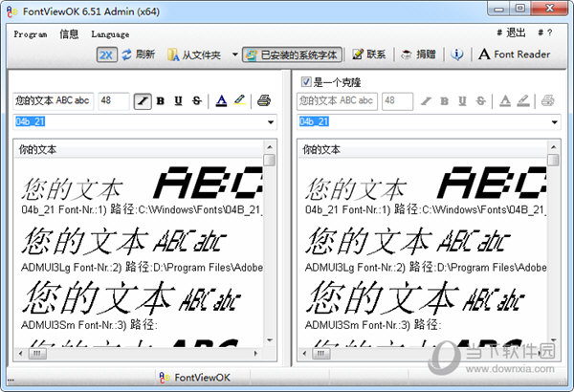This screenshot has height=392, width=574.
Task: Click print icon in right pane
Action: (547, 100)
